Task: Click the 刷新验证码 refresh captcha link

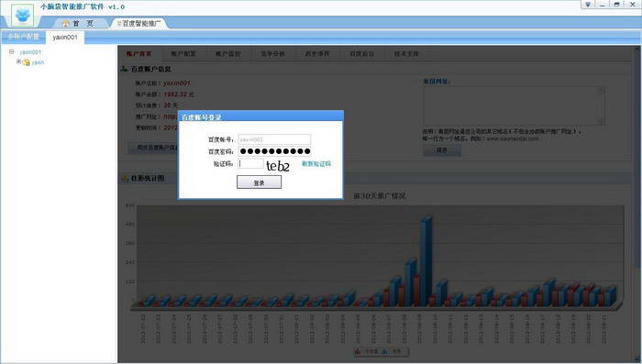Action: pyautogui.click(x=316, y=164)
